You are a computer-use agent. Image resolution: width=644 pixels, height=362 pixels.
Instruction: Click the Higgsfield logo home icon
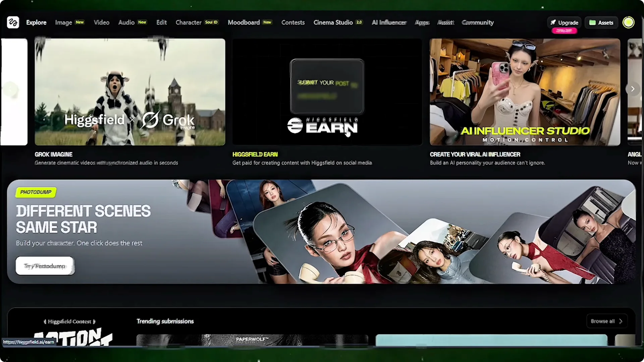[x=13, y=22]
